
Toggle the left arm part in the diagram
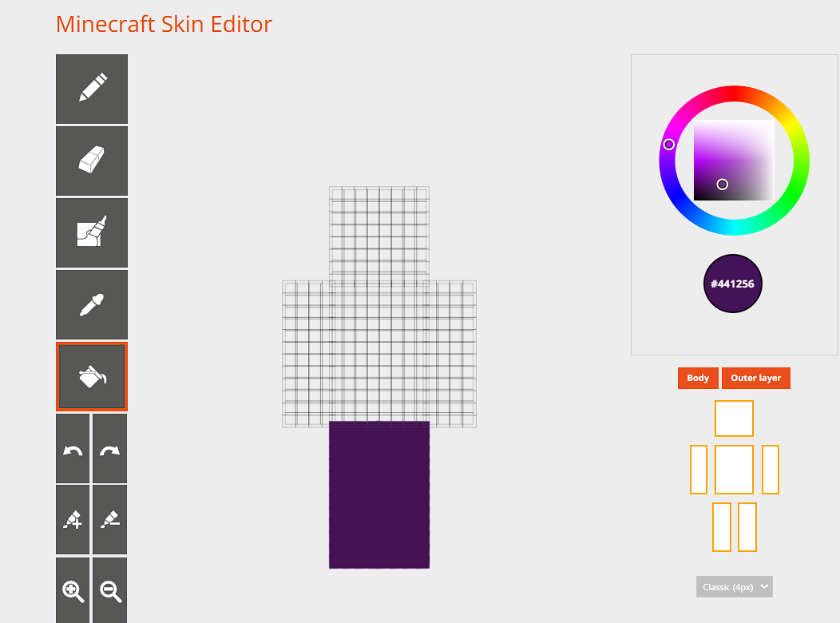click(699, 470)
